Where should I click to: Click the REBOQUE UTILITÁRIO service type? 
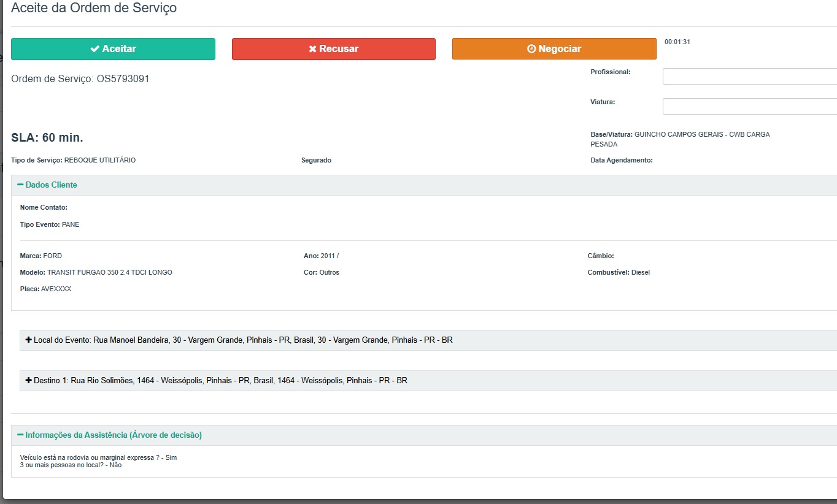(x=100, y=160)
